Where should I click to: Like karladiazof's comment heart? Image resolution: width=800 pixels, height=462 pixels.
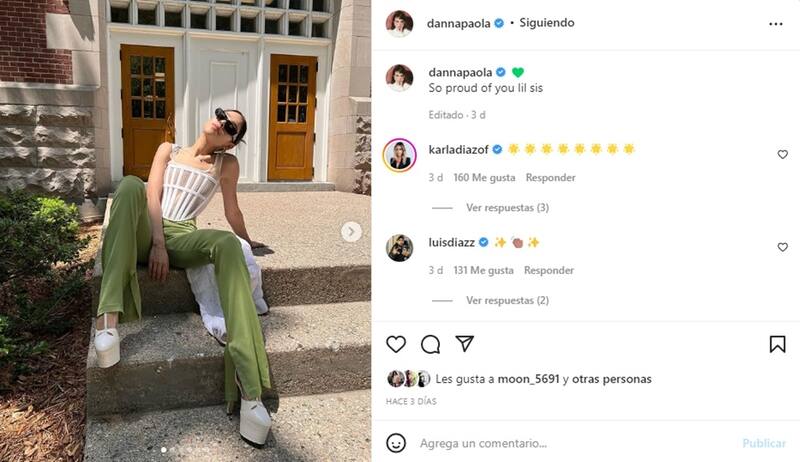783,155
